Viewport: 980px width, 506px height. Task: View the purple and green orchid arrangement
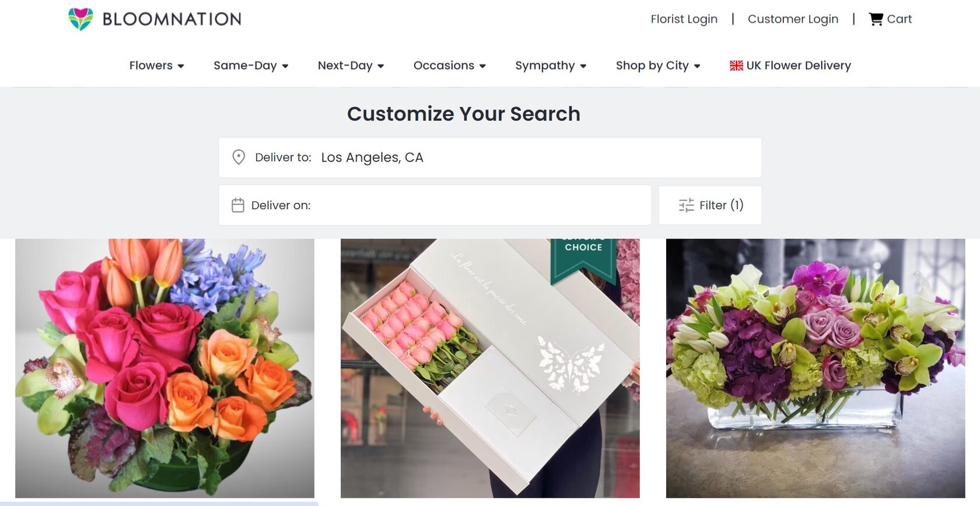click(x=815, y=368)
